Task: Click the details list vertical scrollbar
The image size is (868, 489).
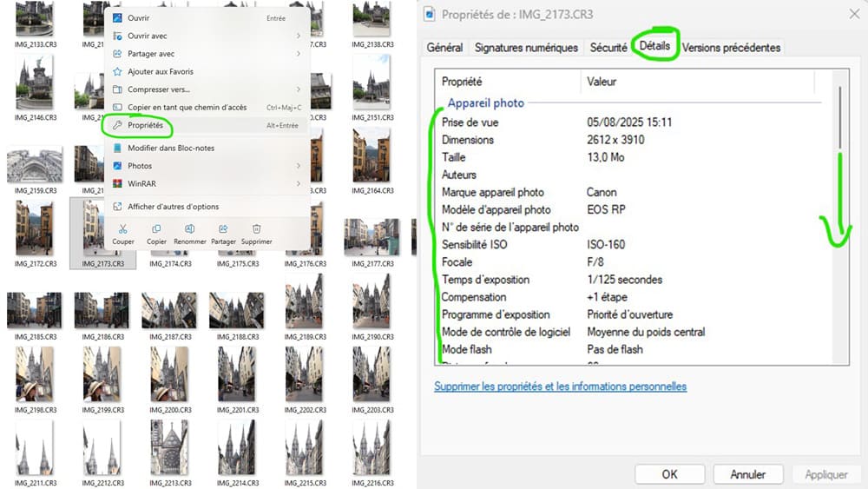Action: point(838,113)
